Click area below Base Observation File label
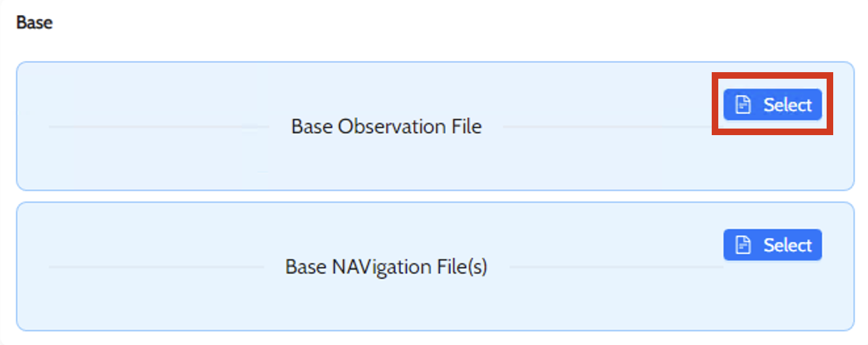 tap(386, 164)
